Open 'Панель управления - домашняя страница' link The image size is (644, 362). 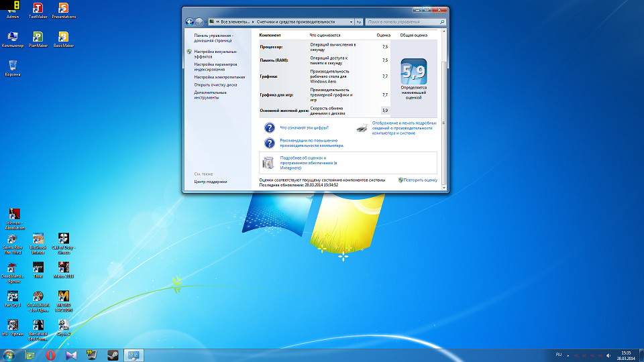[x=213, y=38]
